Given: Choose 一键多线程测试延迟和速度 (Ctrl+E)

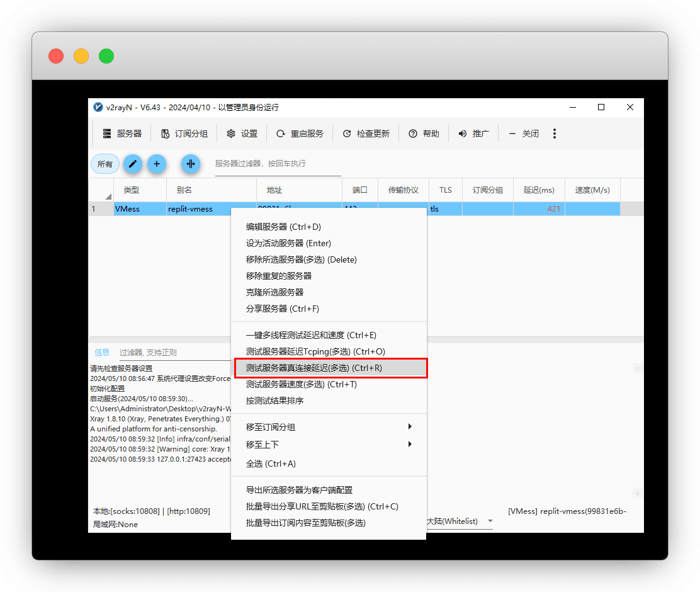Looking at the screenshot, I should 329,335.
